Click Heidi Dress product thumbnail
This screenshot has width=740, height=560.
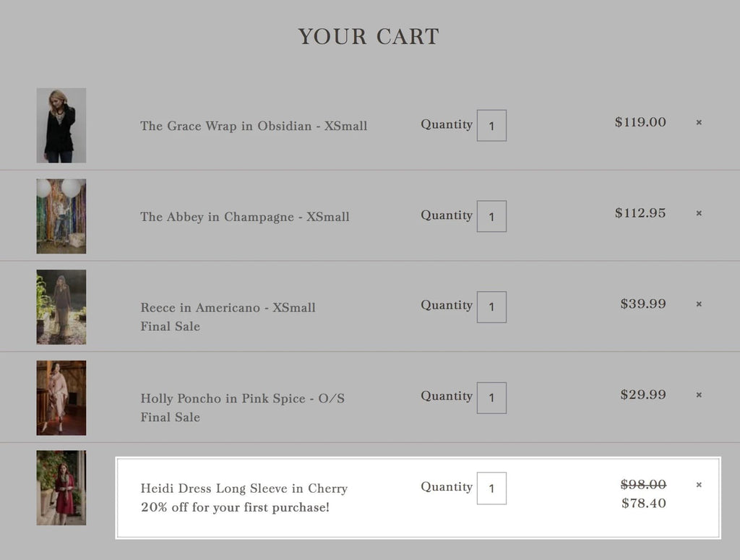(x=61, y=488)
